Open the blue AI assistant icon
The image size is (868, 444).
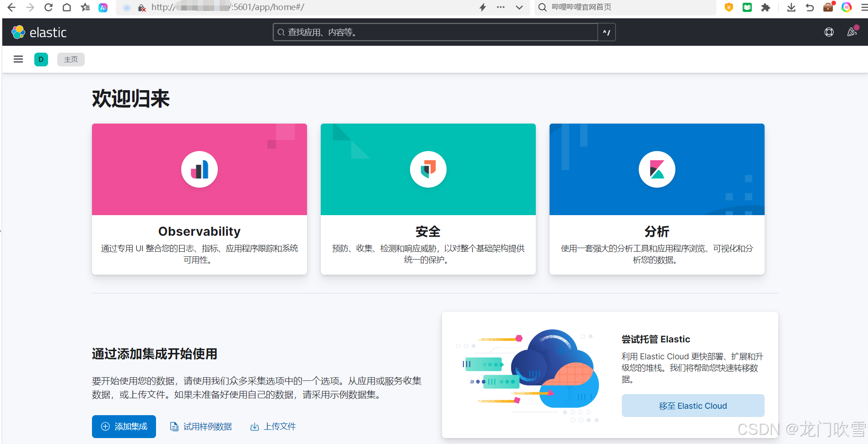pyautogui.click(x=103, y=7)
